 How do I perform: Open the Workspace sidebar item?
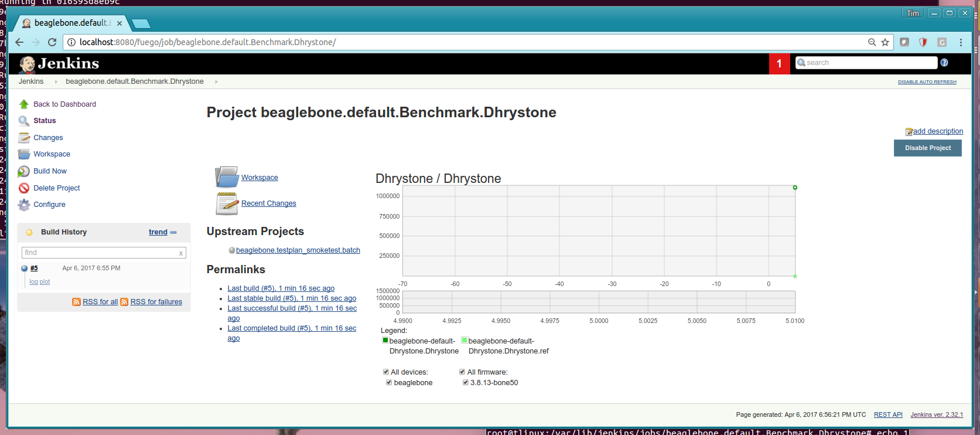coord(52,154)
